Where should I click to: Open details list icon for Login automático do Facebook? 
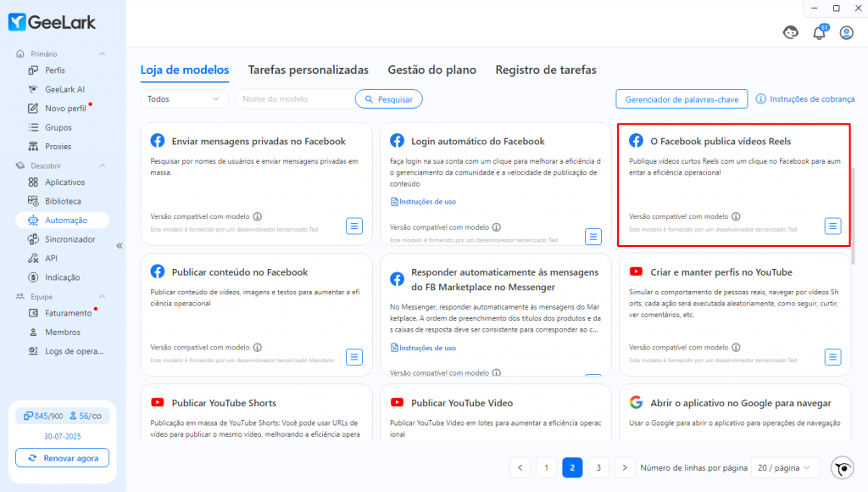coord(593,237)
